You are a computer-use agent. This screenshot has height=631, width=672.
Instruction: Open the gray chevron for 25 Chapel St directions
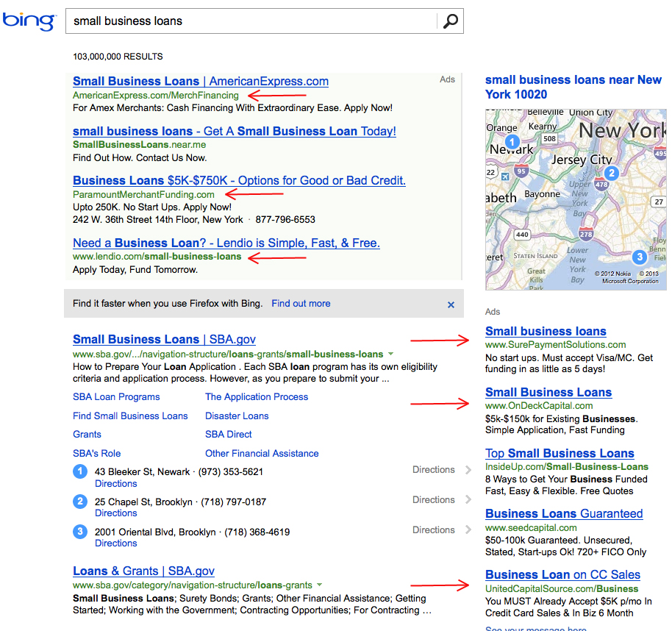468,500
